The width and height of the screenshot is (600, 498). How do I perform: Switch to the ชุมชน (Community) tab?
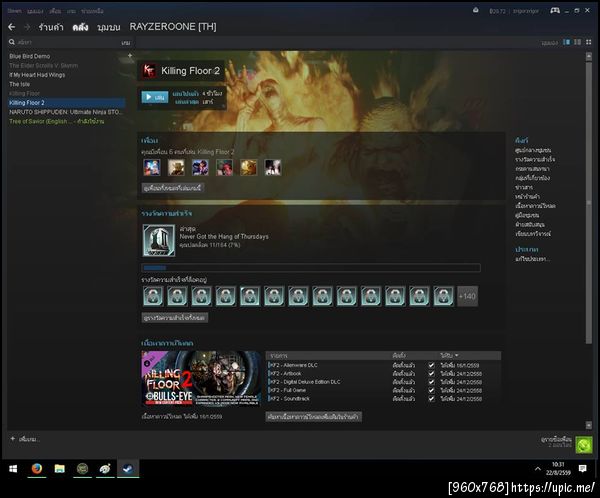109,27
